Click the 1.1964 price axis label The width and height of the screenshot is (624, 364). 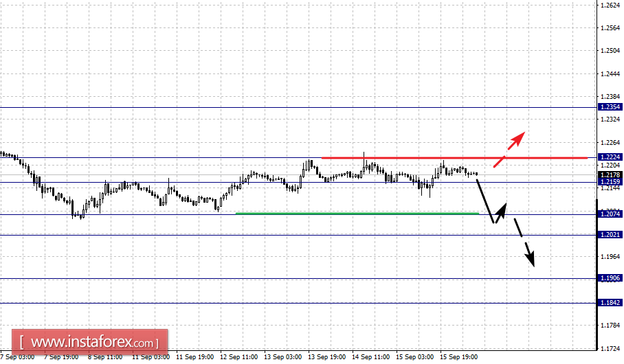(x=610, y=257)
